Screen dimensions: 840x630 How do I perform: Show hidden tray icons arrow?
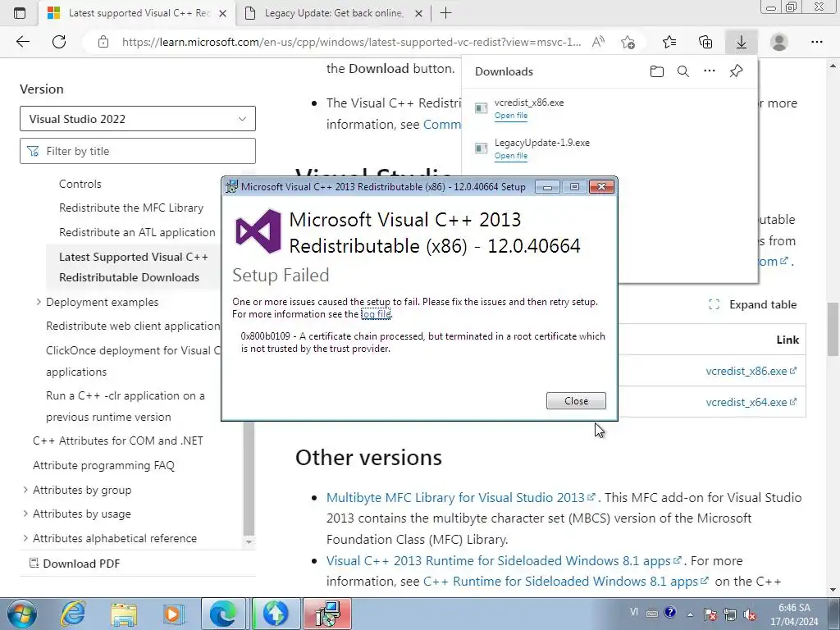pos(691,614)
